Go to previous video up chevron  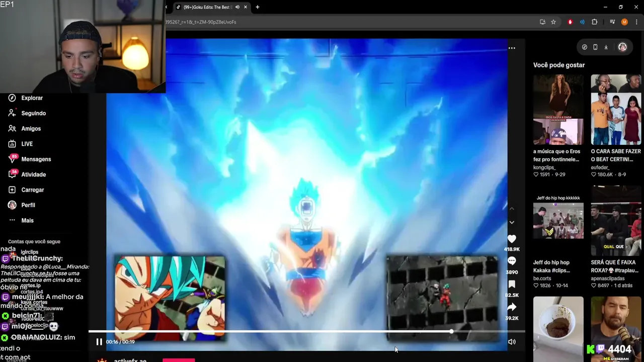point(512,209)
